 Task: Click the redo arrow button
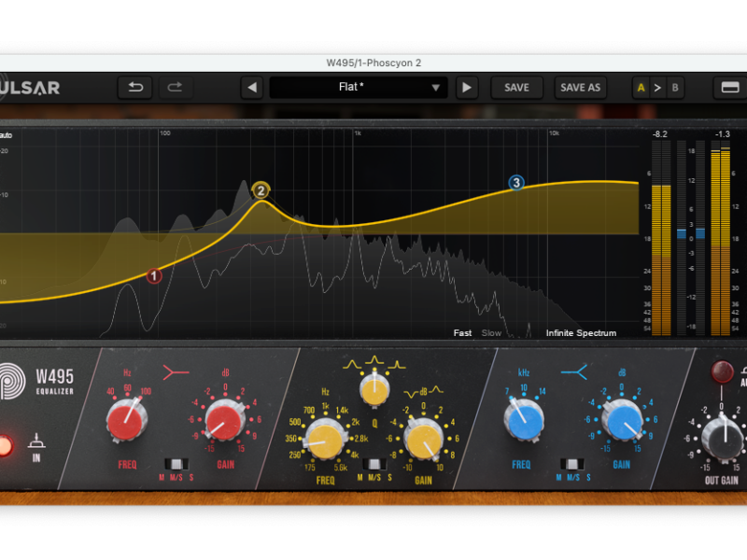click(x=176, y=88)
